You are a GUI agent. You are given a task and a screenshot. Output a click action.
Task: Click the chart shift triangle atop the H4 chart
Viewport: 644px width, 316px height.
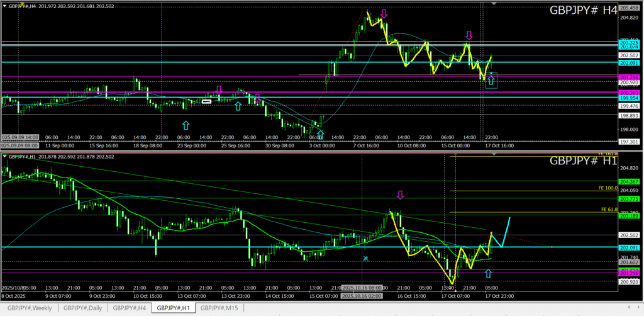point(494,4)
